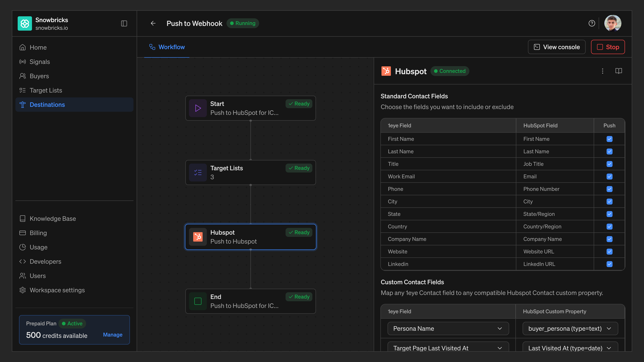644x362 pixels.
Task: Click the Hubspot node logo icon
Action: [x=198, y=237]
